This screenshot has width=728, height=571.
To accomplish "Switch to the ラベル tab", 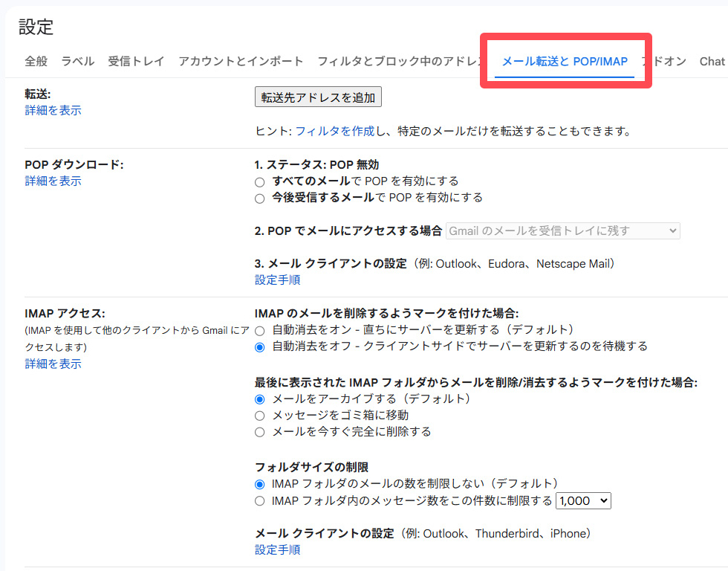I will point(77,61).
